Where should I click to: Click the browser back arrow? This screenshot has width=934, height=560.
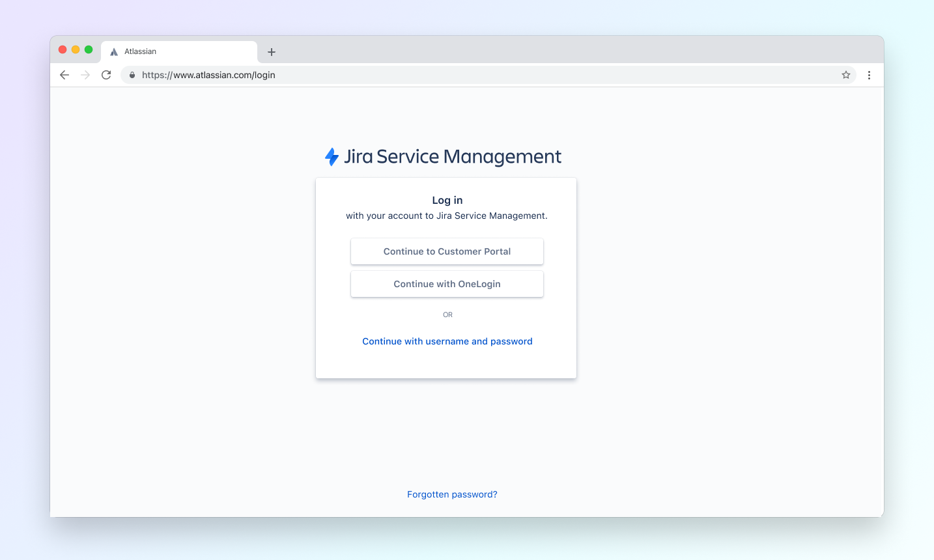point(64,75)
